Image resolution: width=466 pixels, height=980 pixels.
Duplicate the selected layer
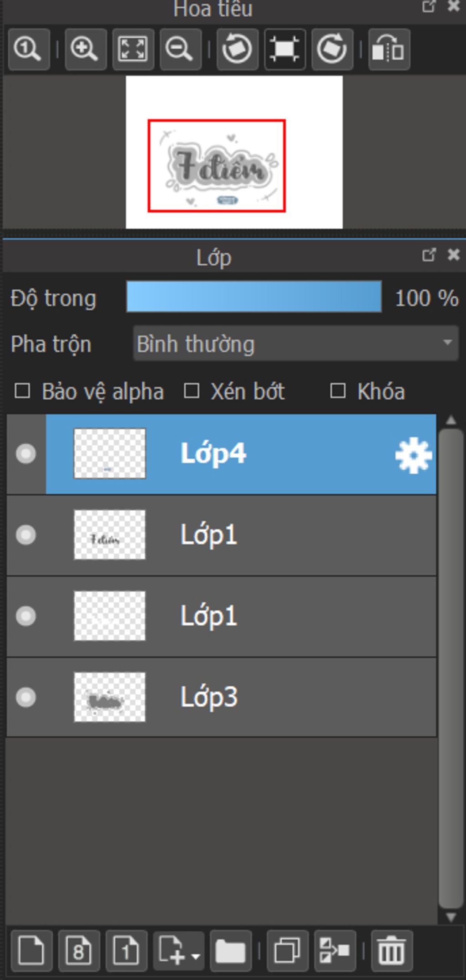pyautogui.click(x=287, y=951)
